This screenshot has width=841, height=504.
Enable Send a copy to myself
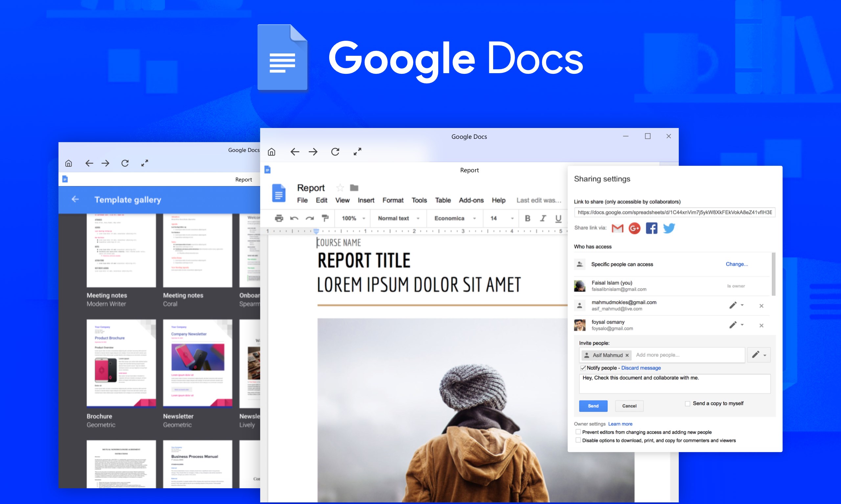(687, 404)
